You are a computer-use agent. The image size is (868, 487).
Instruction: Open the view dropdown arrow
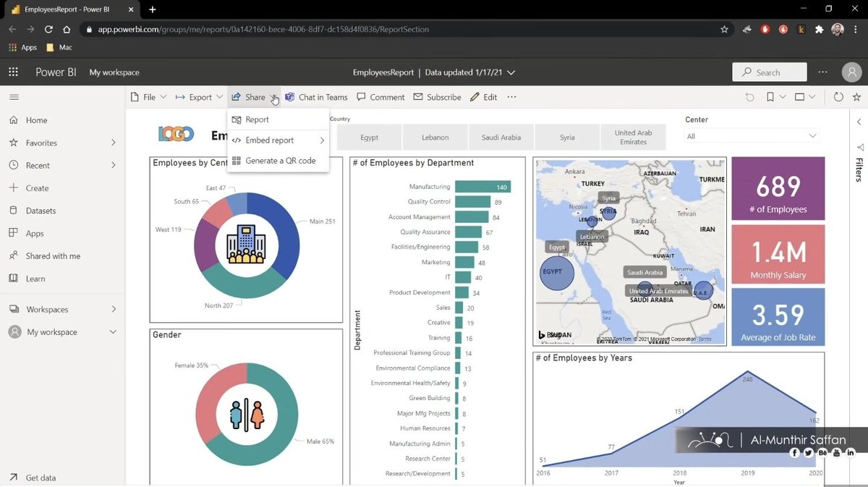[x=812, y=97]
